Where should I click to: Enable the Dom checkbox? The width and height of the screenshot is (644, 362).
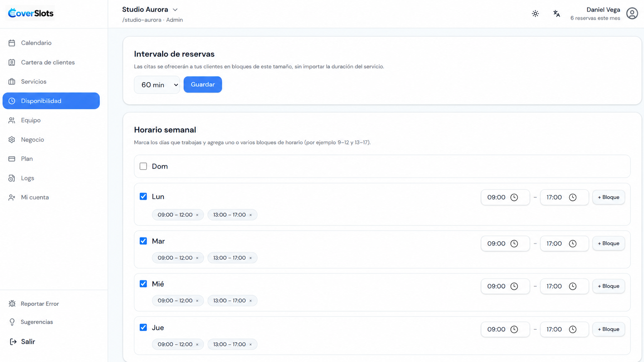[143, 166]
